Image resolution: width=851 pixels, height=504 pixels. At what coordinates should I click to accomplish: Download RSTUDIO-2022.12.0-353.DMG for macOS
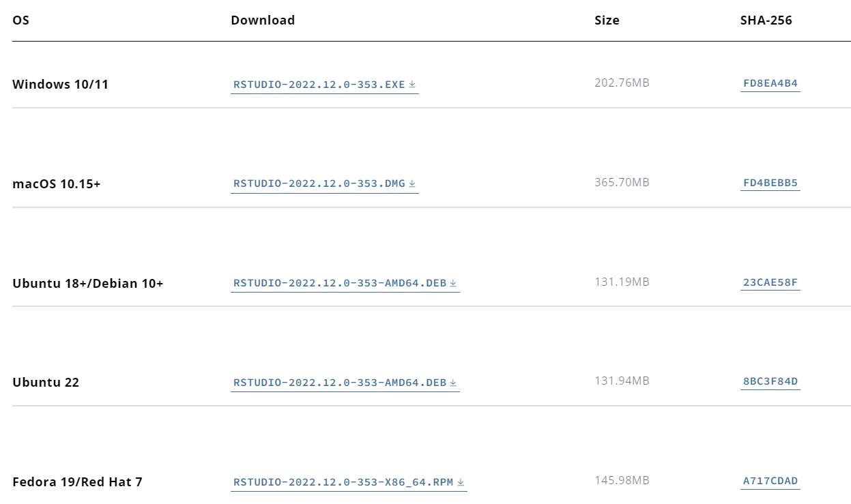(x=325, y=183)
